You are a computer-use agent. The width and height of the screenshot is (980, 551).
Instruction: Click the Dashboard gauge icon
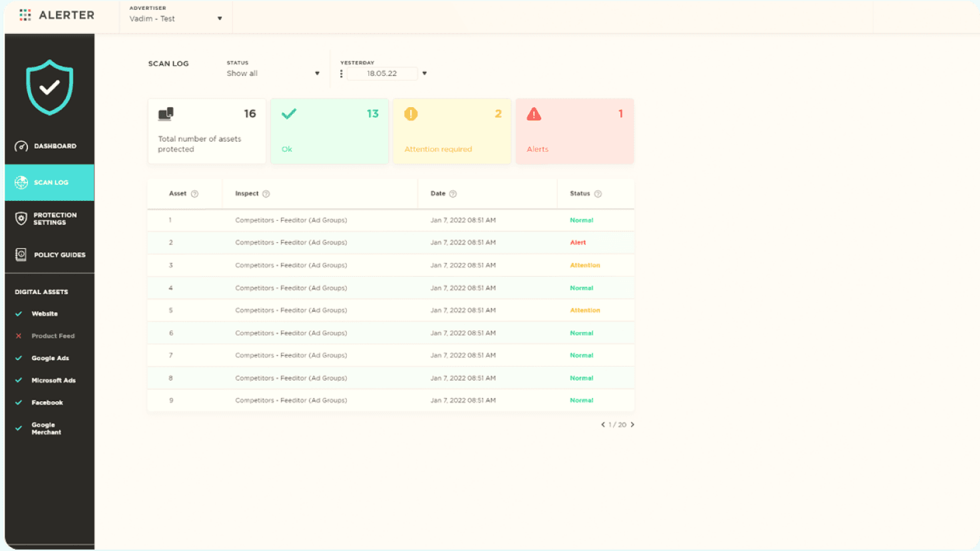21,146
